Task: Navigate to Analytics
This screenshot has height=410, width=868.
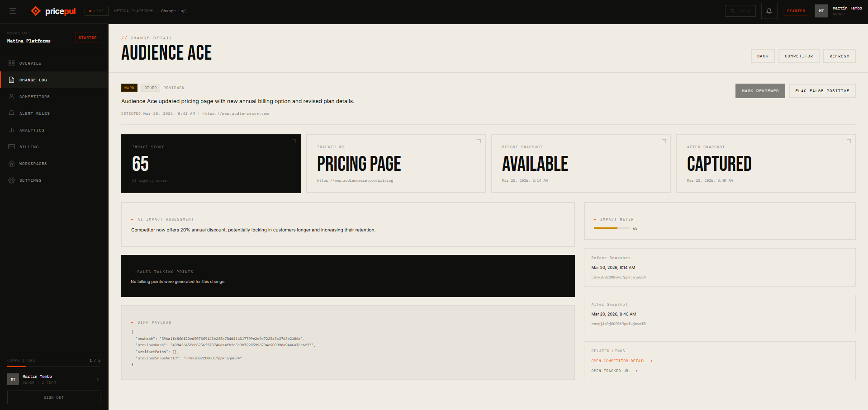Action: (x=54, y=130)
